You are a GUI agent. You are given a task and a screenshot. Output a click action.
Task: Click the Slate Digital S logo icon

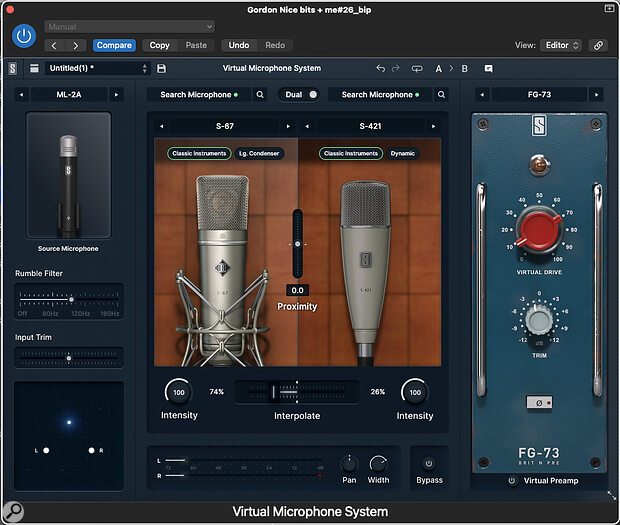pos(13,68)
